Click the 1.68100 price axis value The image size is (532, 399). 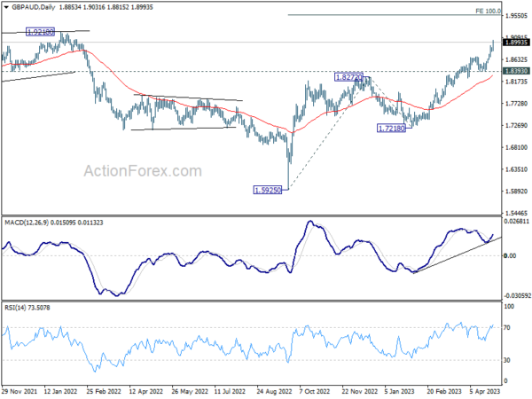pyautogui.click(x=516, y=147)
